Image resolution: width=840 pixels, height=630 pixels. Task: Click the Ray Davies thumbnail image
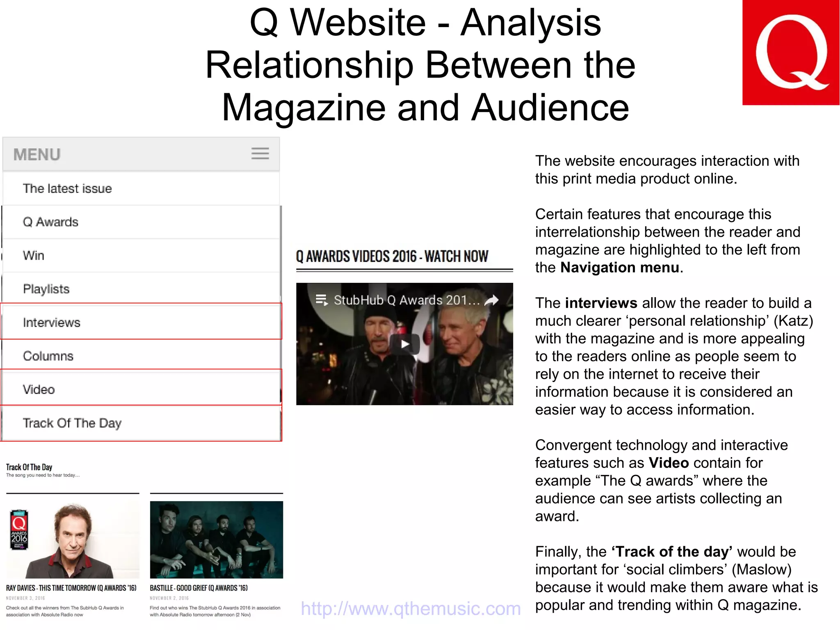point(73,540)
